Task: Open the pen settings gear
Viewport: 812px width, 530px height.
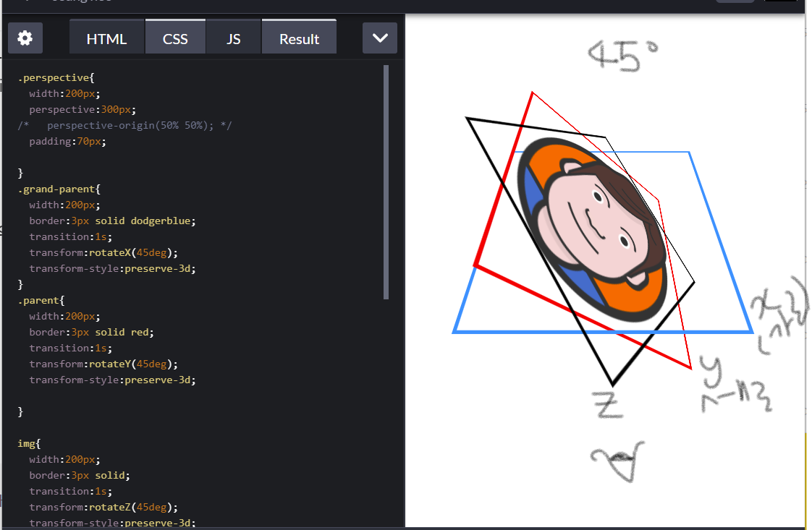Action: (25, 38)
